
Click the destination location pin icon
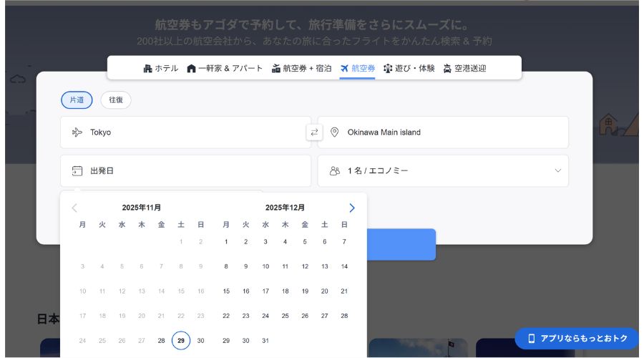335,132
